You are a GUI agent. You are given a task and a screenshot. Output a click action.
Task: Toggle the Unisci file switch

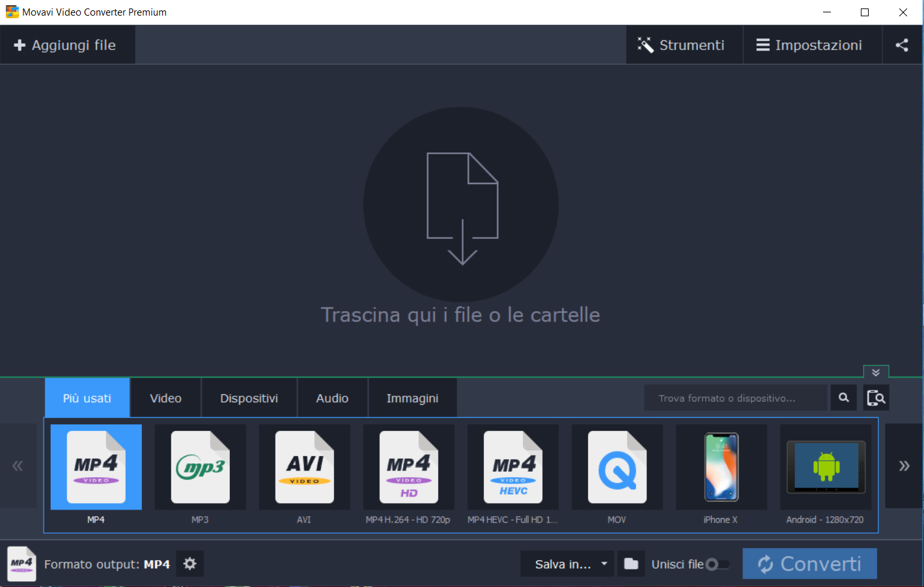(x=718, y=564)
